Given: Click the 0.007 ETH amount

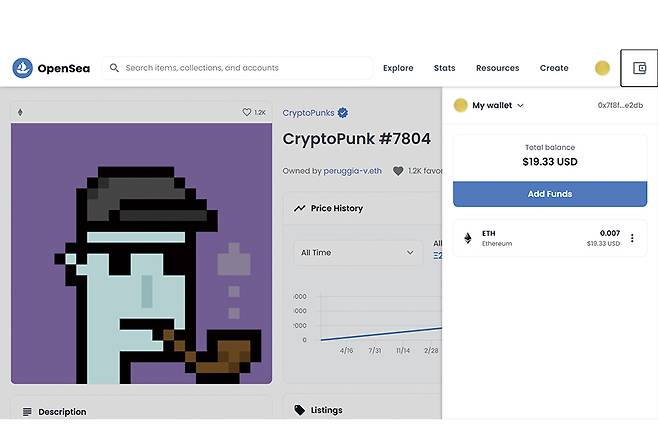Looking at the screenshot, I should (x=610, y=233).
